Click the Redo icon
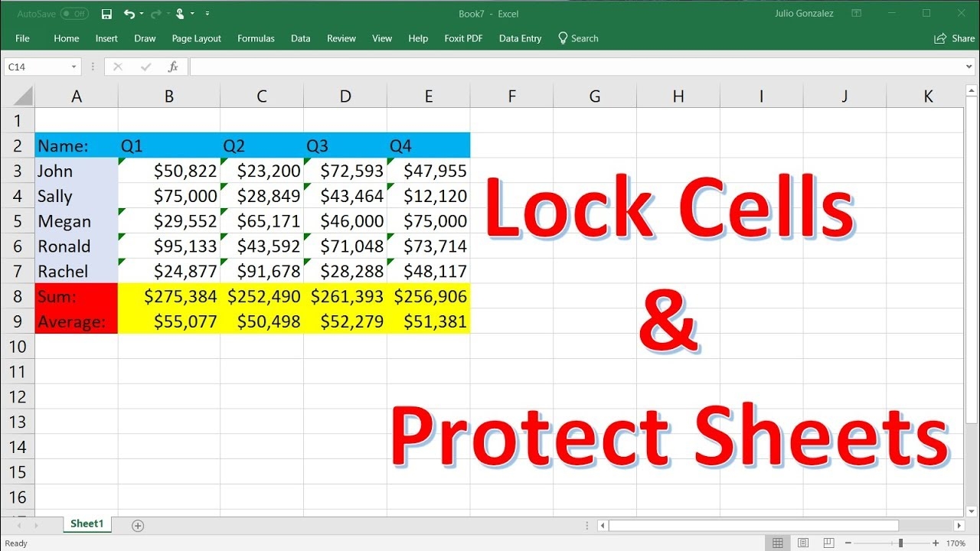Viewport: 980px width, 551px height. pos(155,14)
